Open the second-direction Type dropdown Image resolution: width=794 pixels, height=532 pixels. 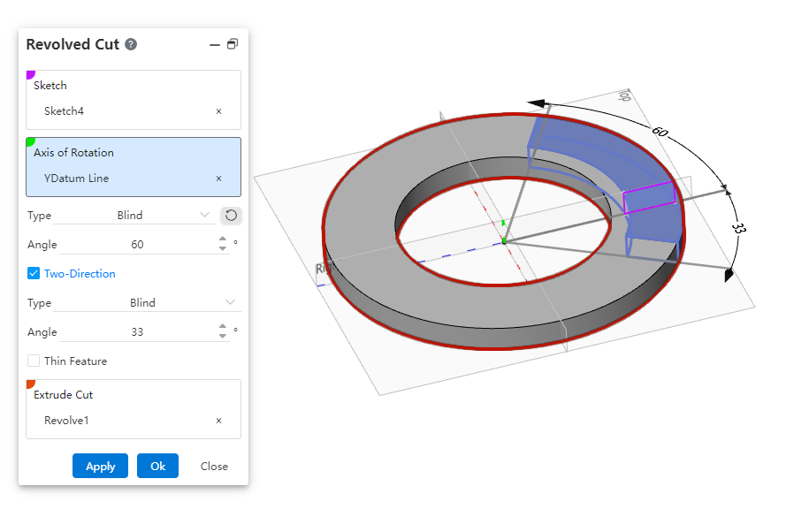point(147,303)
